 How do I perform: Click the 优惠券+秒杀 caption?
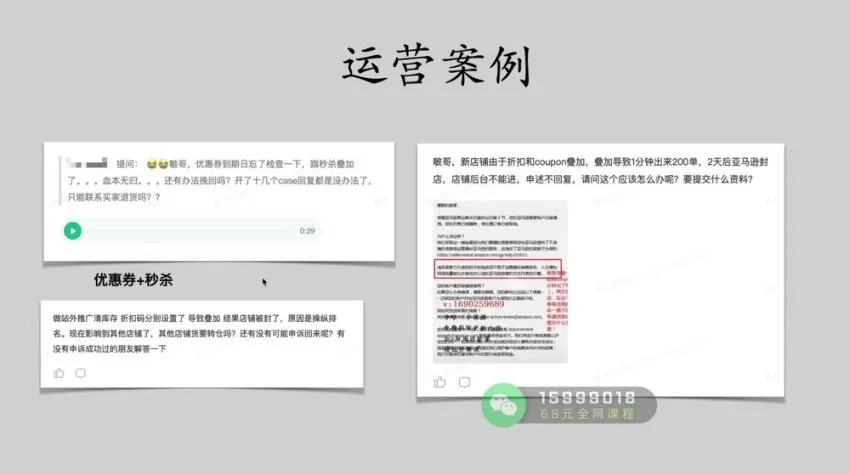[133, 280]
